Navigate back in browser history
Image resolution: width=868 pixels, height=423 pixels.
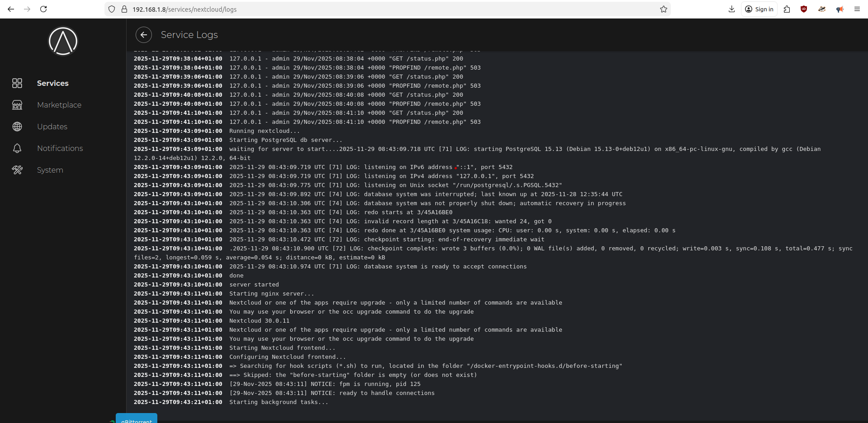tap(11, 9)
